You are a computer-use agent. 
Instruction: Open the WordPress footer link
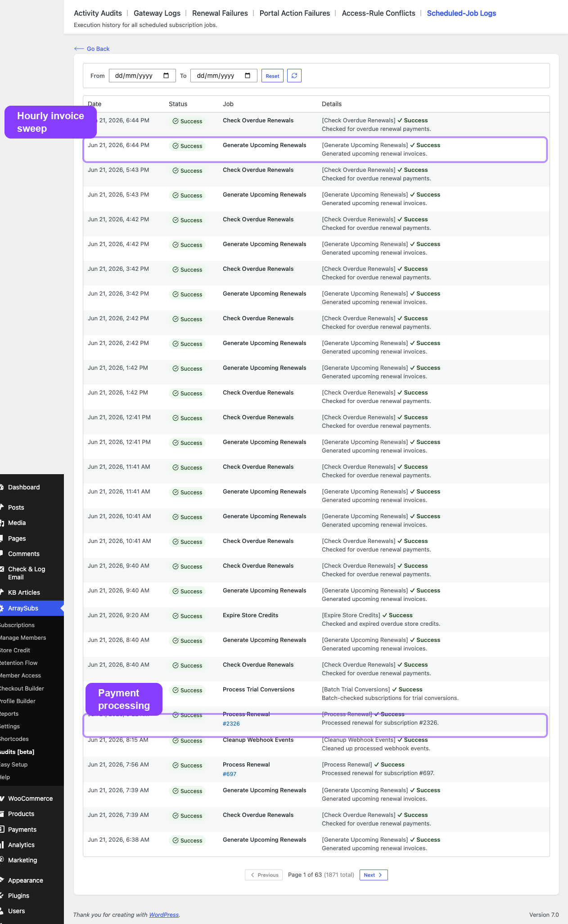pos(164,915)
